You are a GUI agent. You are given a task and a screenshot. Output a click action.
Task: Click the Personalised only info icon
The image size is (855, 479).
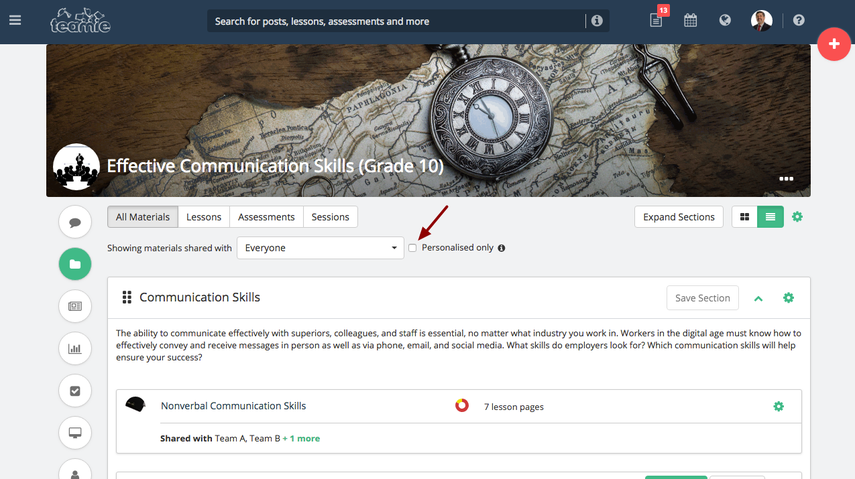coord(502,248)
